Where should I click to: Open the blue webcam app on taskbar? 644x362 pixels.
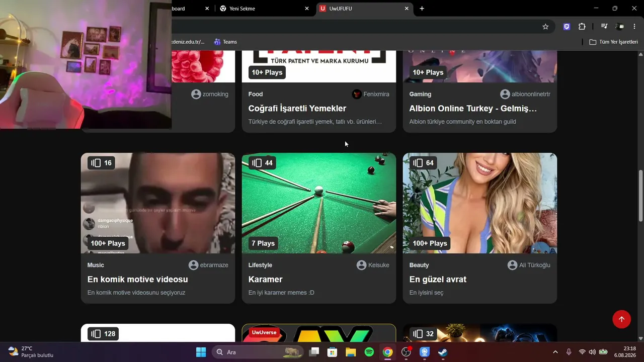point(425,352)
